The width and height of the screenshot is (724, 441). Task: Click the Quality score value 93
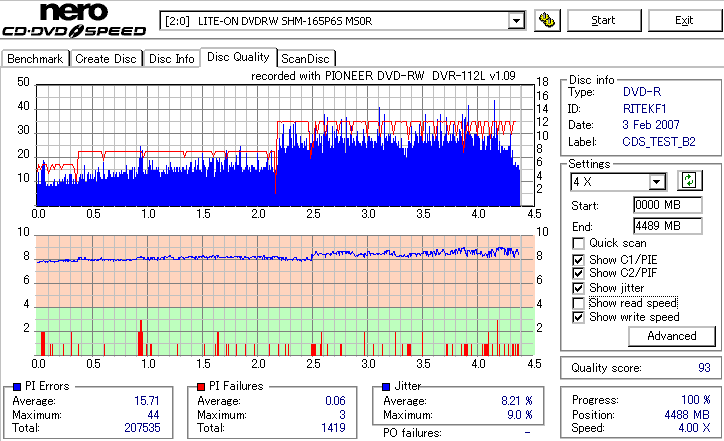[704, 368]
